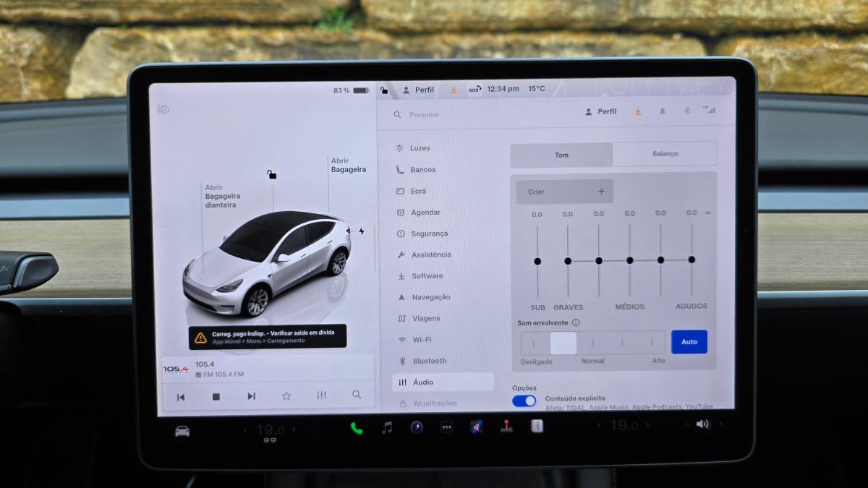Stop the FM 105.4 playback

click(x=216, y=396)
